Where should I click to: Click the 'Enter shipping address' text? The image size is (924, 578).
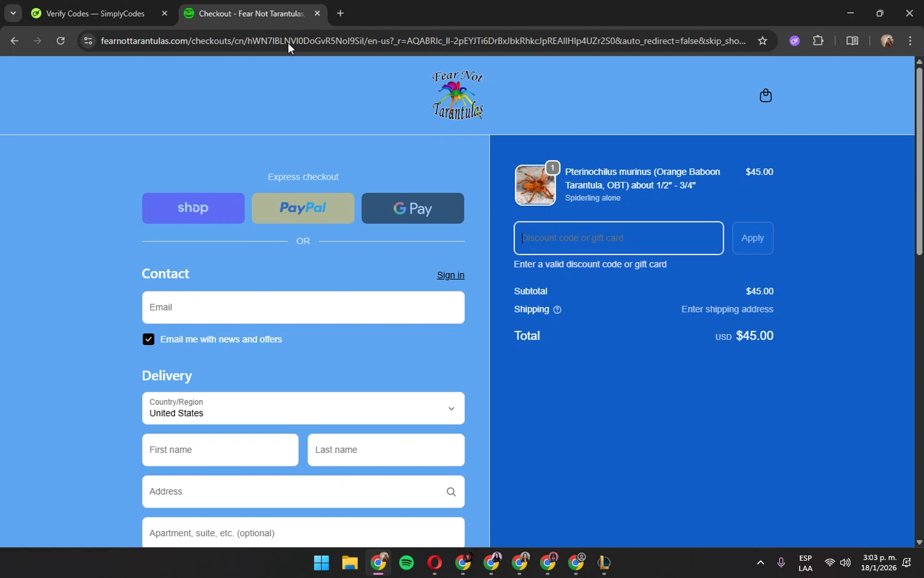click(x=727, y=309)
